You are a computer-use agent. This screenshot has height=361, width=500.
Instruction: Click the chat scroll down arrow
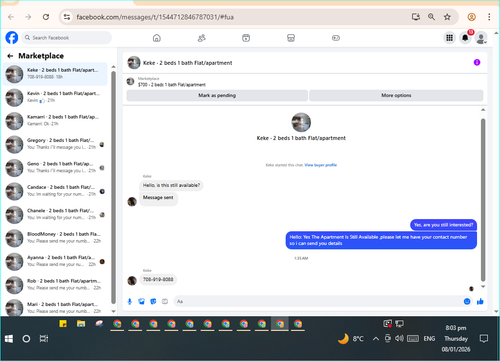pyautogui.click(x=483, y=286)
